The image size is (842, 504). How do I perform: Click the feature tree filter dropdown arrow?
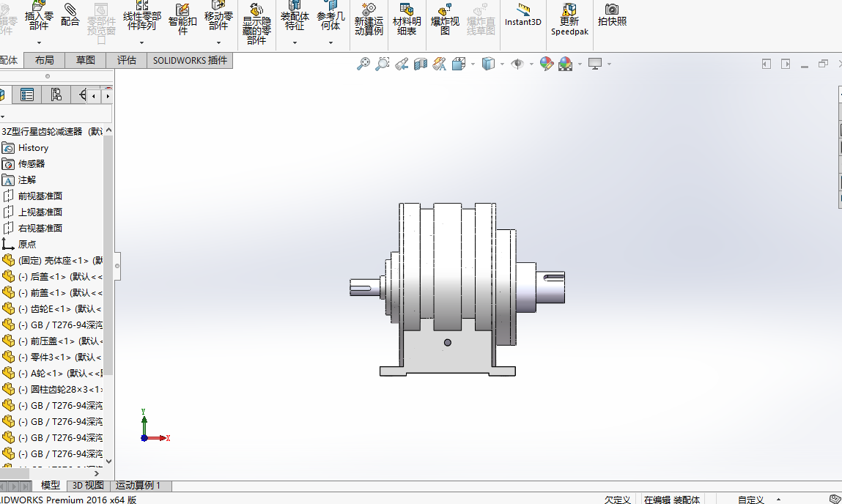click(x=3, y=116)
